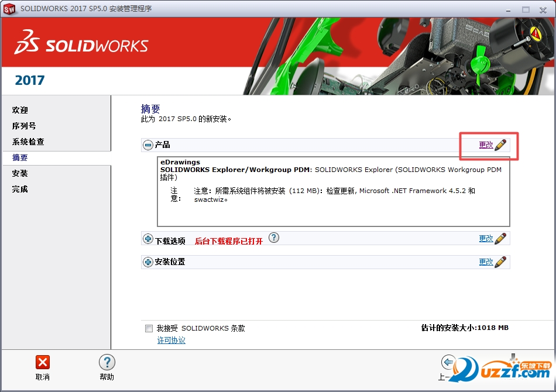Click the red X 取消 icon
The image size is (556, 392).
(43, 362)
